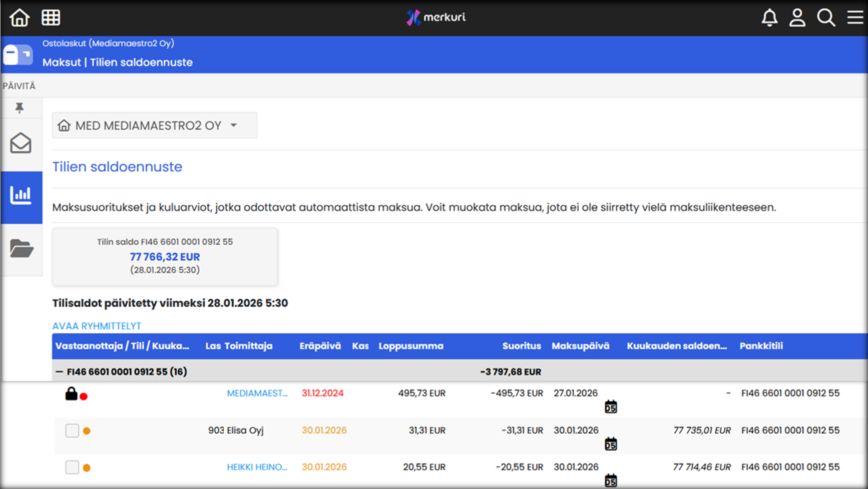Sort by the Eräpäivä column header
This screenshot has height=489, width=868.
(x=320, y=346)
